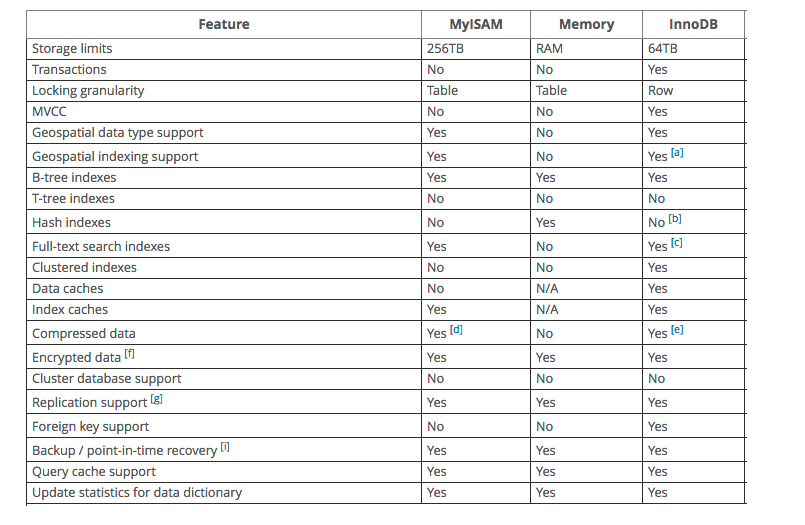805x525 pixels.
Task: Select the Foreign key support label
Action: tap(90, 426)
